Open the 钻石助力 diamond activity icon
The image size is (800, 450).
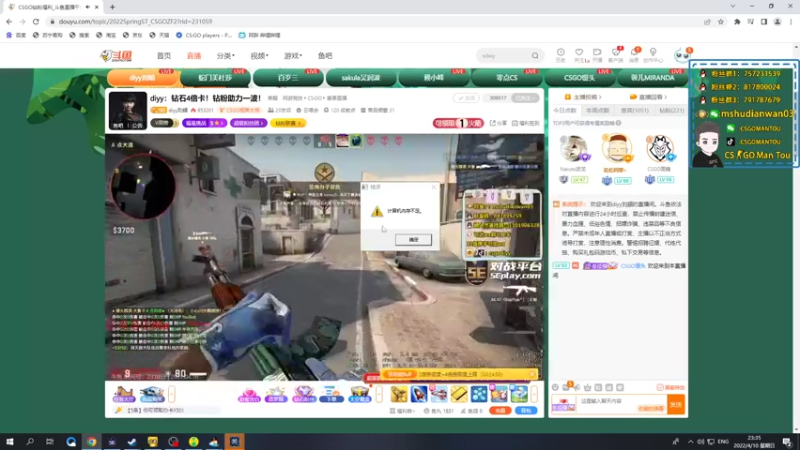click(x=303, y=394)
